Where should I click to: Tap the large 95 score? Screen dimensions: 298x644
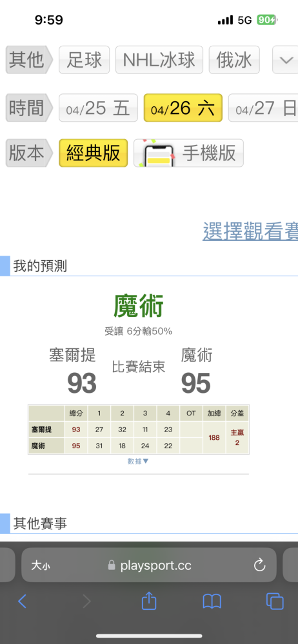[196, 383]
